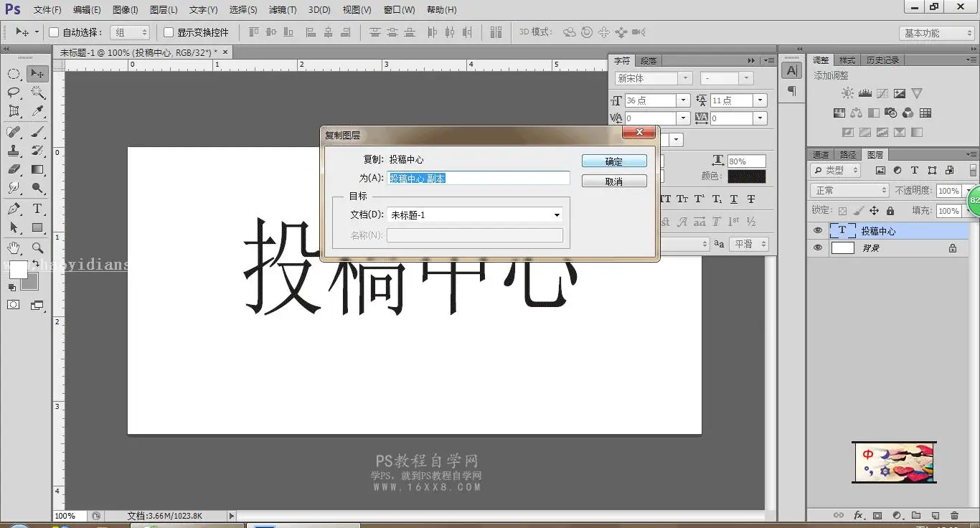Click the white foreground color swatch
Image resolution: width=980 pixels, height=528 pixels.
pyautogui.click(x=18, y=270)
